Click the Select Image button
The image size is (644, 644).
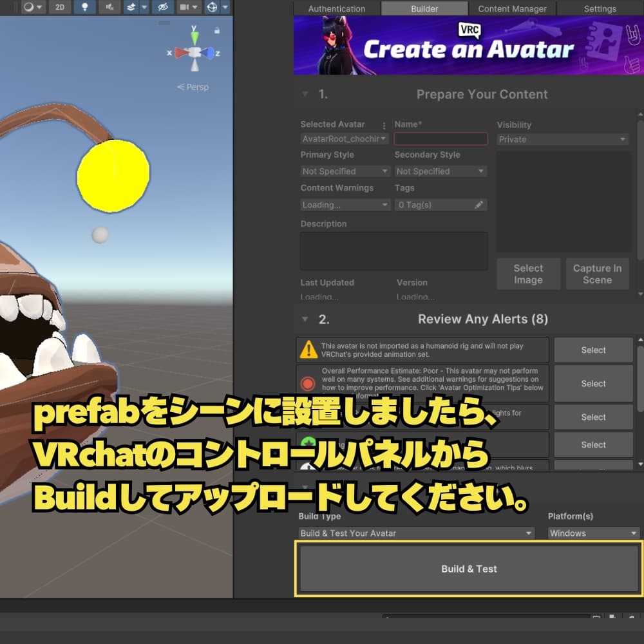point(528,274)
